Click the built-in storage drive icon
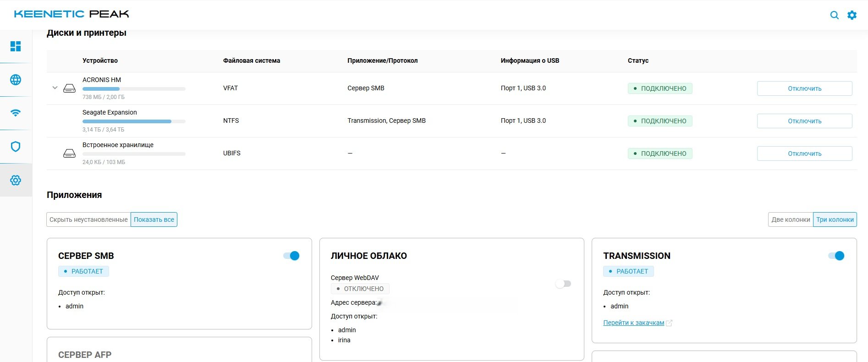The width and height of the screenshot is (868, 362). coord(69,154)
